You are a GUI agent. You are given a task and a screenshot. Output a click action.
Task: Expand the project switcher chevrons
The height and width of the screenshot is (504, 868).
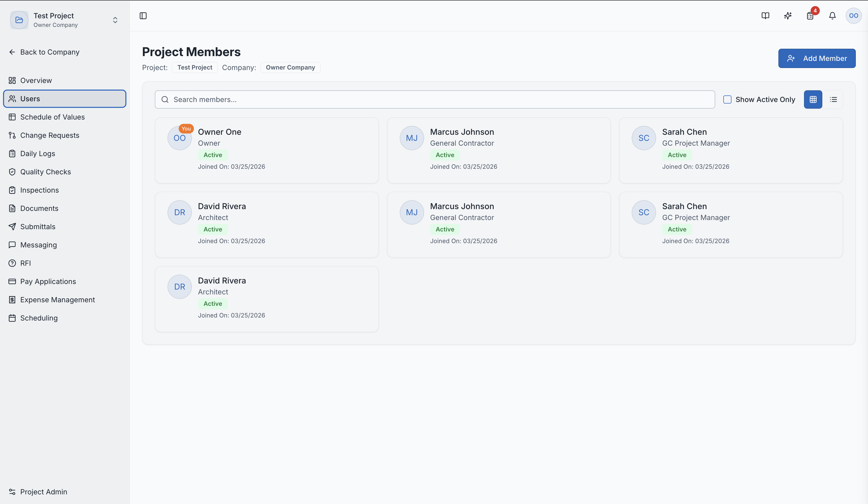coord(115,20)
